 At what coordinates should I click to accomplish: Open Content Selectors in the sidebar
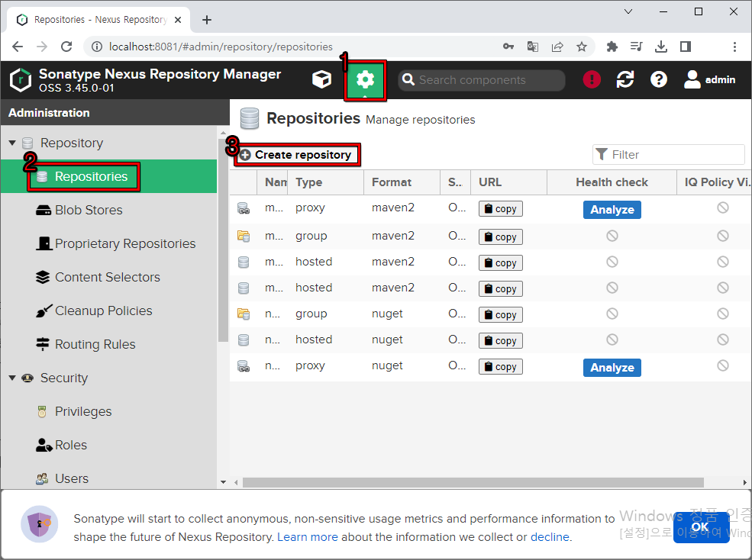click(x=108, y=277)
